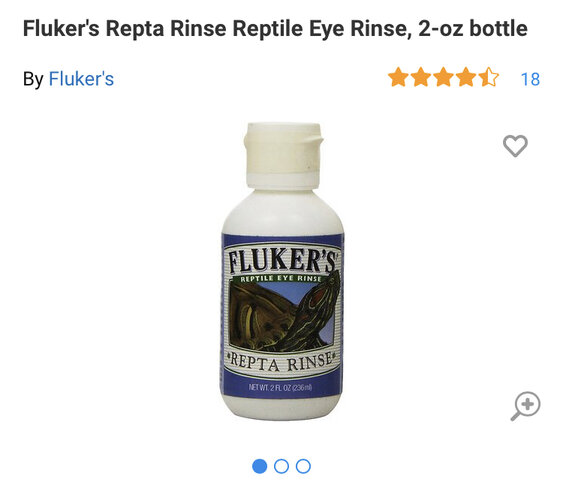Click the net weight text on bottle
Viewport: 563px width, 500px height.
pyautogui.click(x=280, y=388)
